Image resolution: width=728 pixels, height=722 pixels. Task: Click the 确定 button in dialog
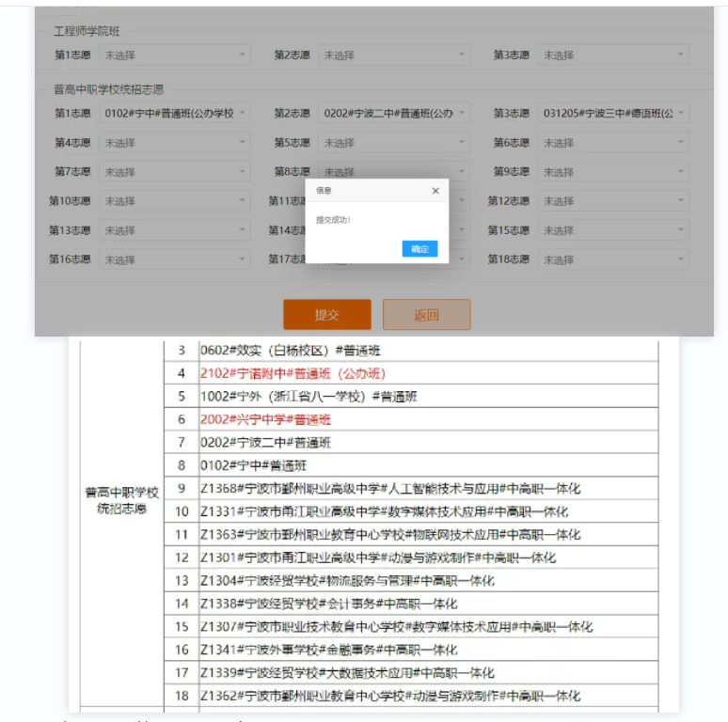coord(419,249)
